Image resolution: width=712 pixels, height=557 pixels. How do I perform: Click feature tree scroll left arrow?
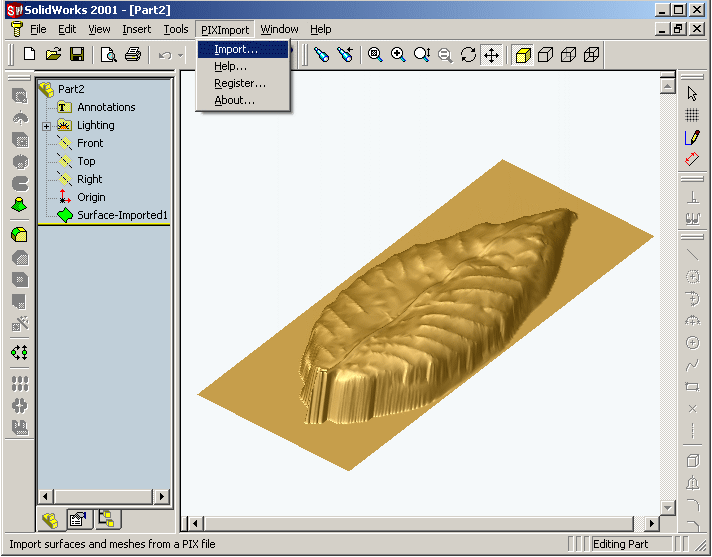[45, 497]
